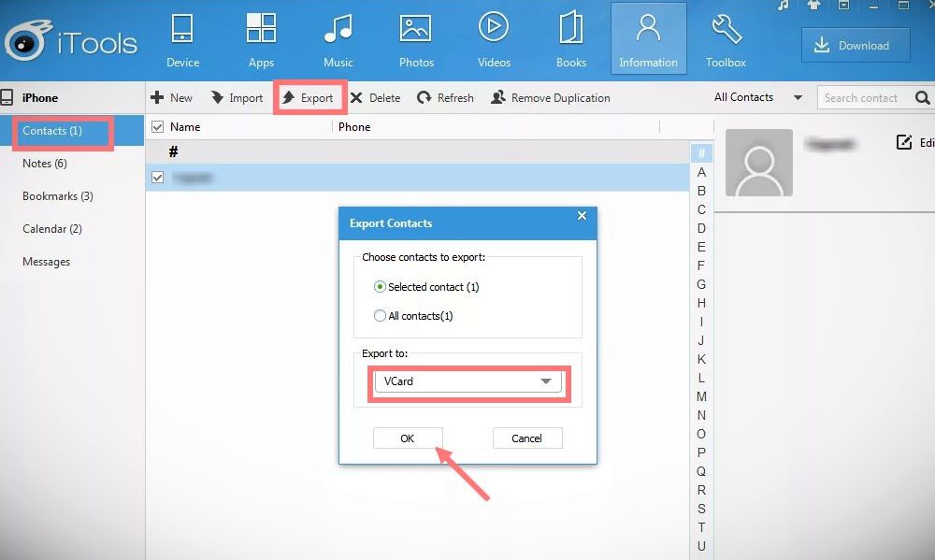This screenshot has height=560, width=935.
Task: Delete the selected contact
Action: 375,98
